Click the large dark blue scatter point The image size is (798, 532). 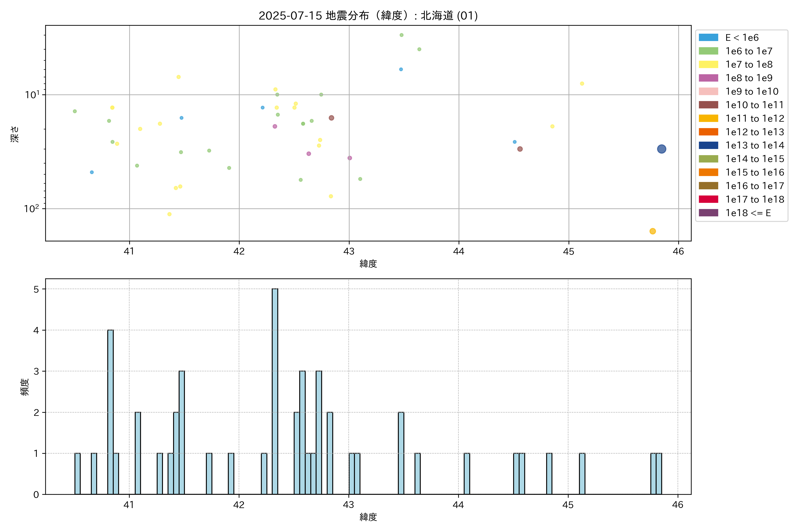[x=661, y=149]
